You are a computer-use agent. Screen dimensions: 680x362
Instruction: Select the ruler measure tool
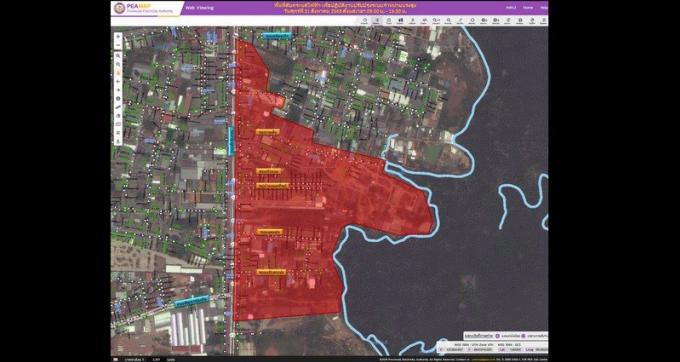tap(118, 107)
